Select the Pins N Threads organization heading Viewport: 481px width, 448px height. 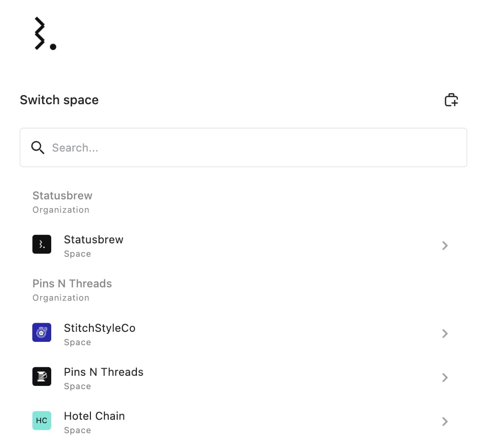[x=72, y=283]
